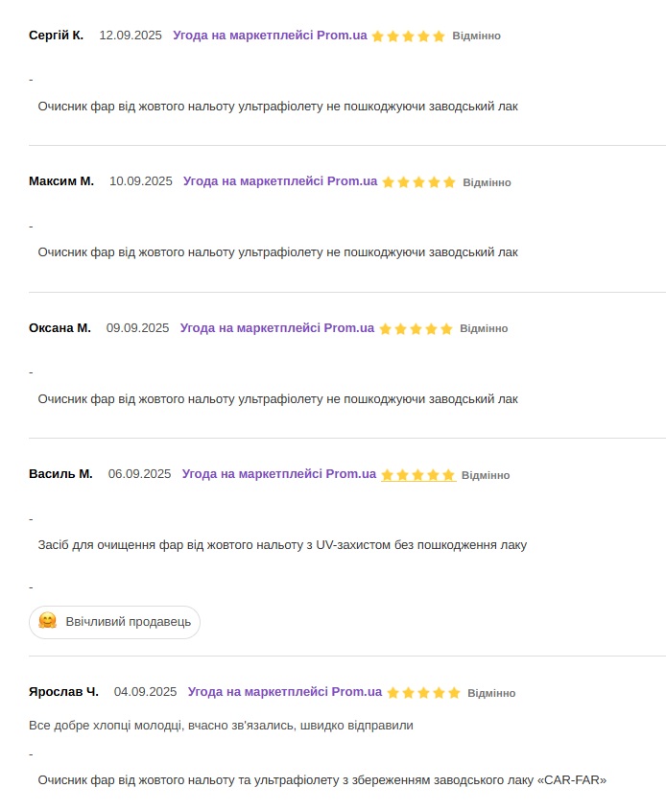The height and width of the screenshot is (812, 666).
Task: Click Ярослав Ч. review comment text
Action: [221, 726]
